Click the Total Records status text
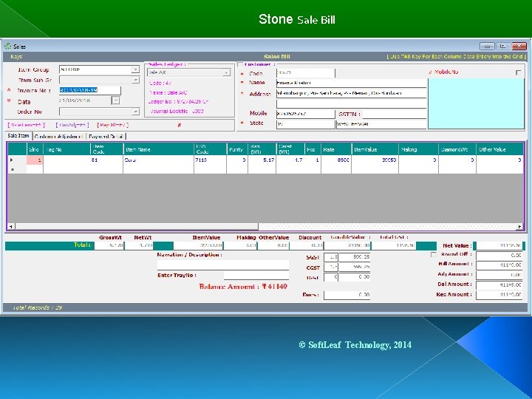The width and height of the screenshot is (532, 399). [38, 307]
